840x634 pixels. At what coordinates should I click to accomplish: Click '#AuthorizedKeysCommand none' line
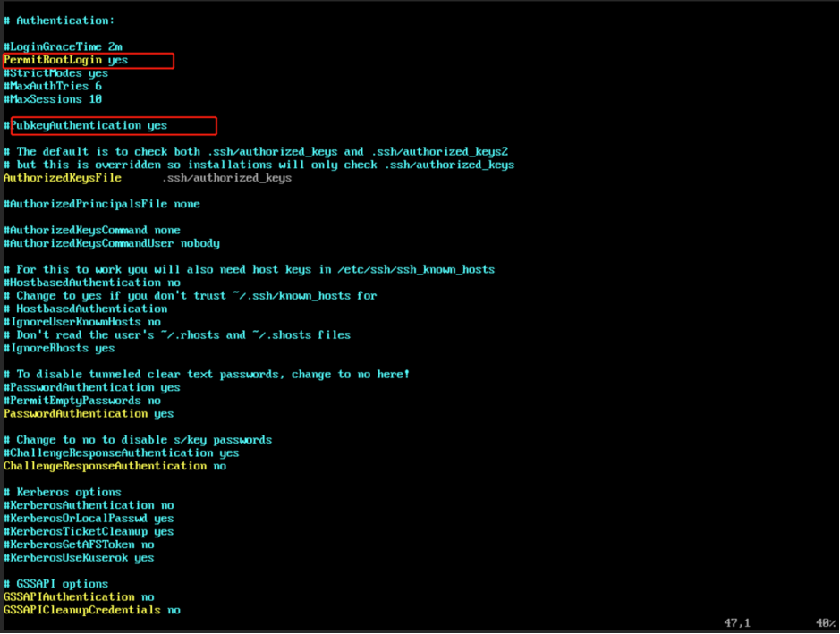[x=91, y=230]
